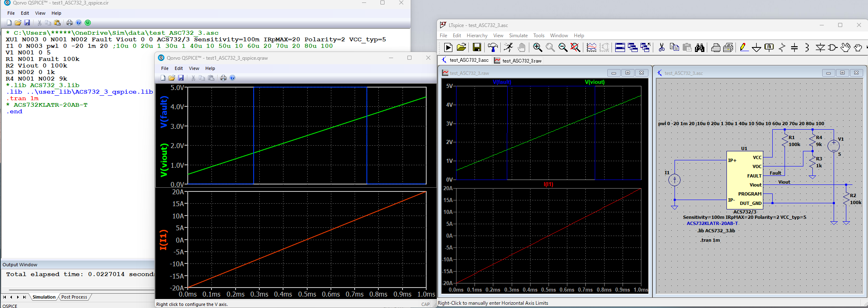Click LTspice crossed-out red magnifier zoom icon
The image size is (868, 308).
pos(576,47)
